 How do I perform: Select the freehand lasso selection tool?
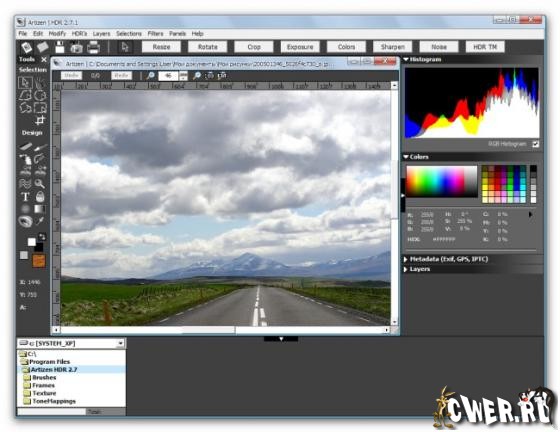click(25, 107)
